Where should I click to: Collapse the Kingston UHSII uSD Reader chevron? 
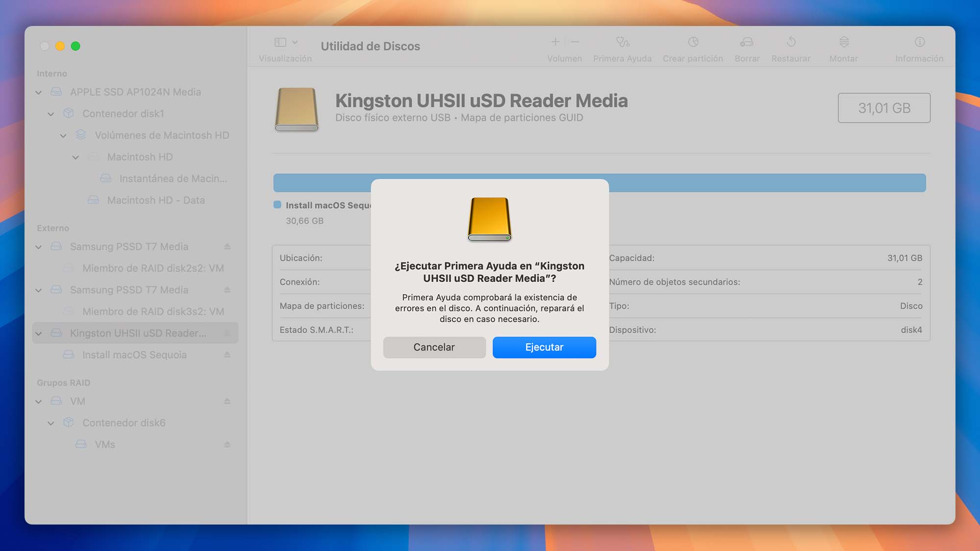[x=39, y=334]
